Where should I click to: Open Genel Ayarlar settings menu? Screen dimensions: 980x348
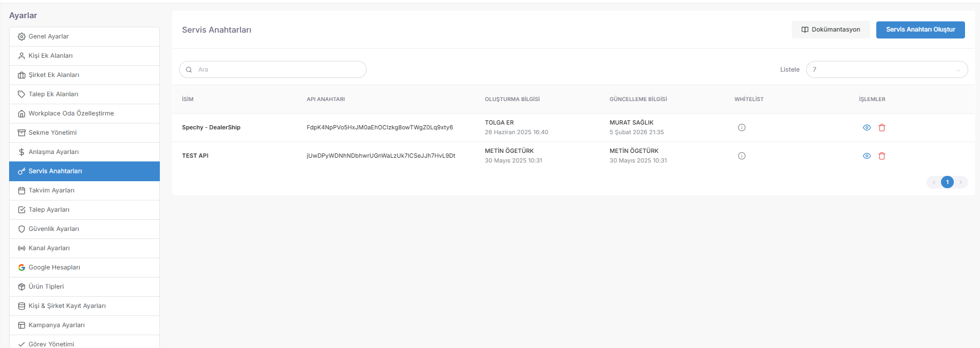tap(84, 37)
